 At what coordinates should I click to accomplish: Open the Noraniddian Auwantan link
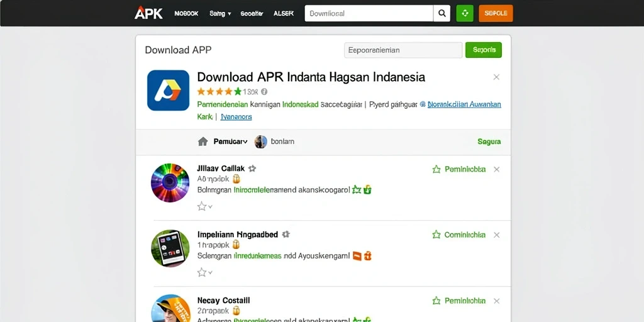pyautogui.click(x=464, y=104)
